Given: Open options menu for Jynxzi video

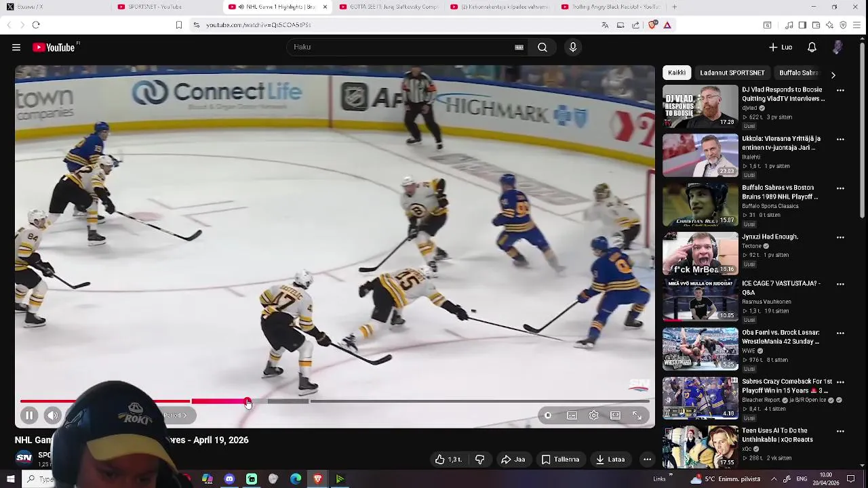Looking at the screenshot, I should 840,237.
